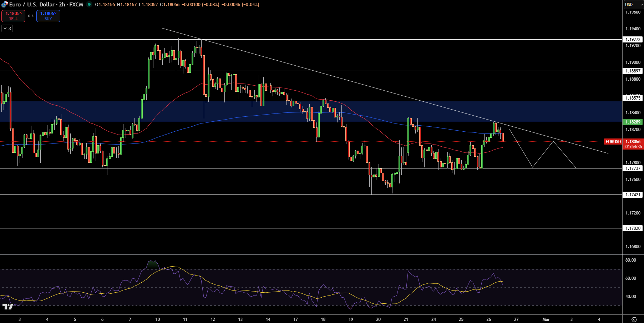
Task: Click the Euro/US Dollar flag symbol icon
Action: (x=4, y=4)
